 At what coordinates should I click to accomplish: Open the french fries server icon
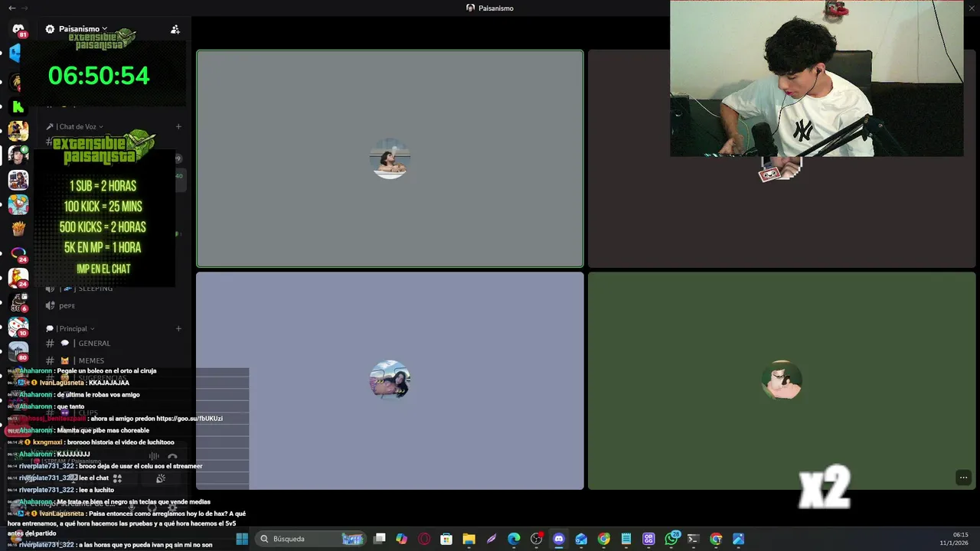(18, 229)
